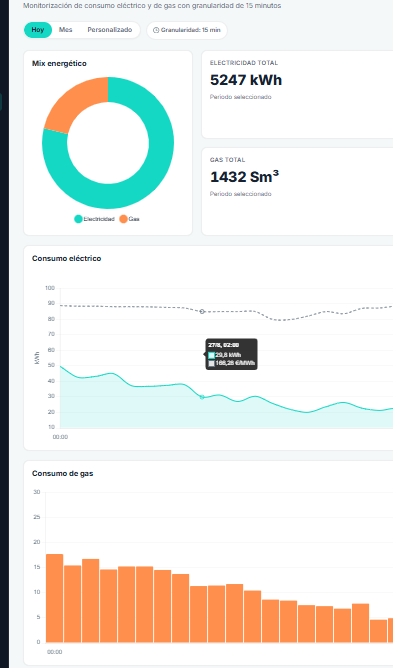Click the Monitorización de consumo eléctrico subtitle
This screenshot has height=668, width=393.
(x=152, y=6)
